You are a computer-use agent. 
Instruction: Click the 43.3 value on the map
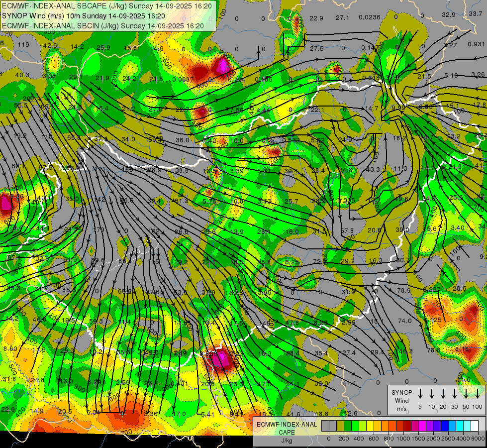tap(373, 169)
